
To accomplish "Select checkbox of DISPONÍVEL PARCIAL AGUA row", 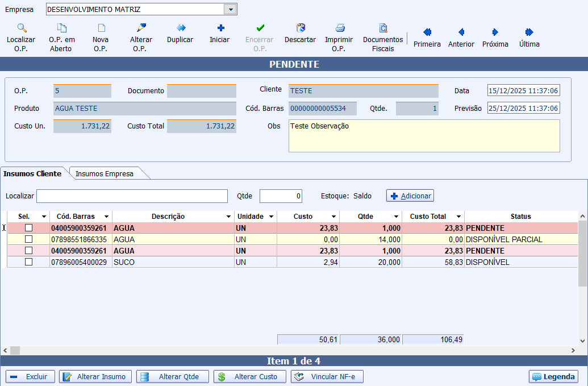I will [28, 239].
